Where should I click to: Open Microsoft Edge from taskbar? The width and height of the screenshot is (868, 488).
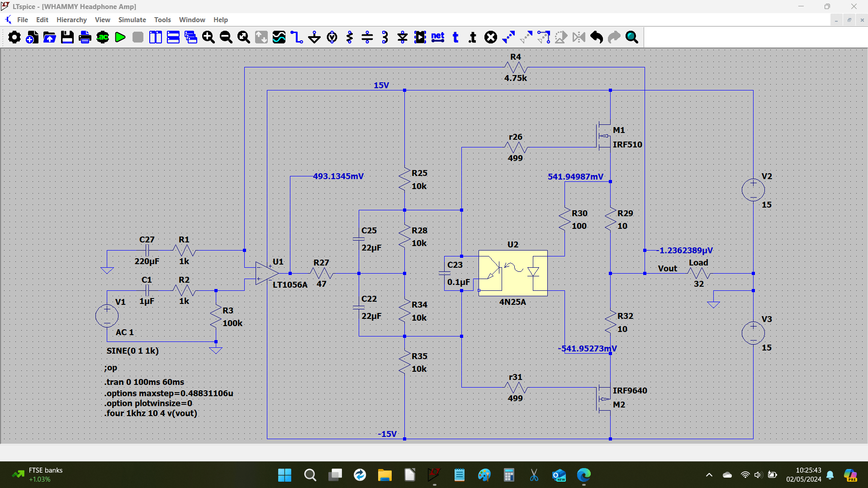(583, 475)
